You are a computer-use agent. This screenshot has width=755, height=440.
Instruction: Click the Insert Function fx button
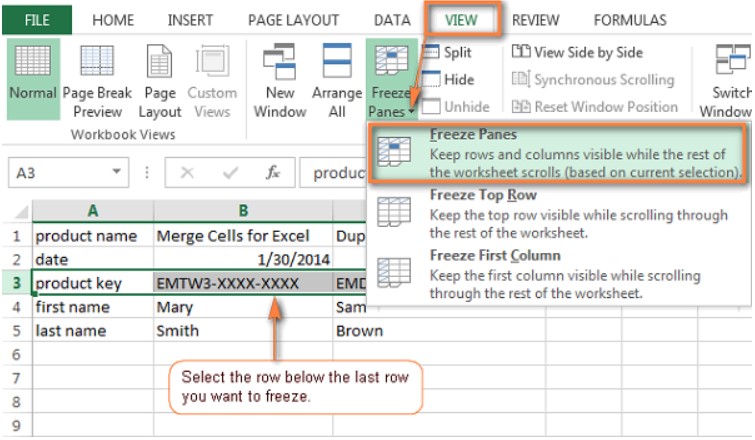coord(273,172)
